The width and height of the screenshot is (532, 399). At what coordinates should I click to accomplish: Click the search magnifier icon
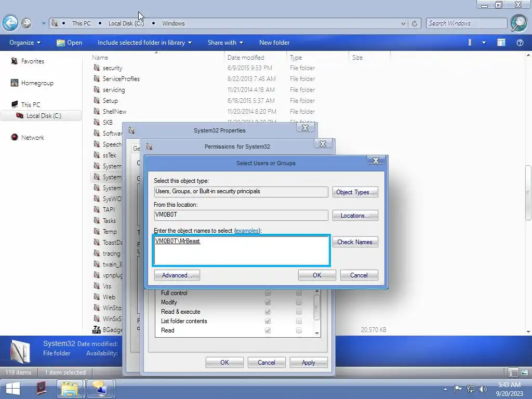519,23
